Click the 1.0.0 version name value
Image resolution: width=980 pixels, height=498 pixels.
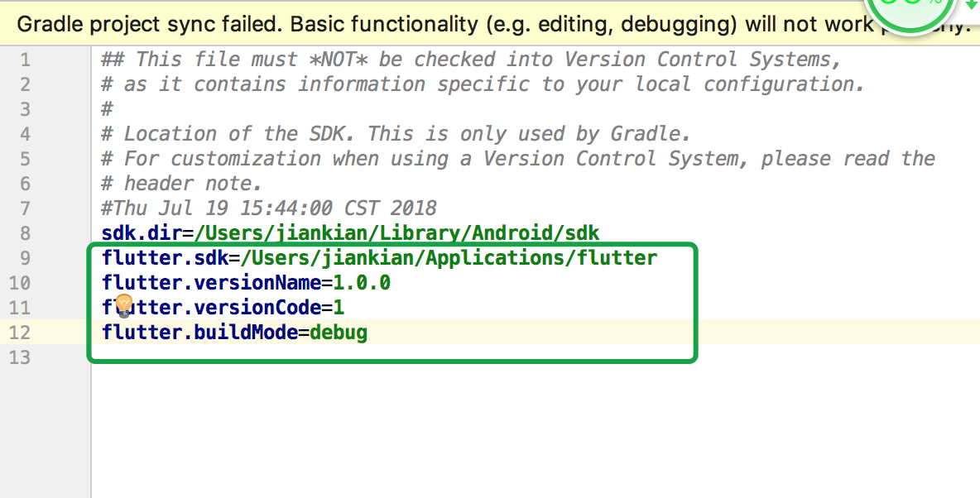(x=362, y=282)
